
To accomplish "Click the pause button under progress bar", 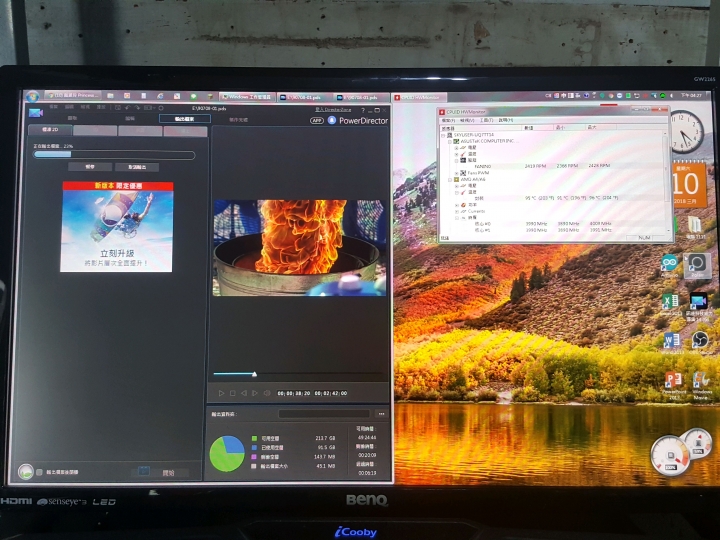I will coord(90,167).
